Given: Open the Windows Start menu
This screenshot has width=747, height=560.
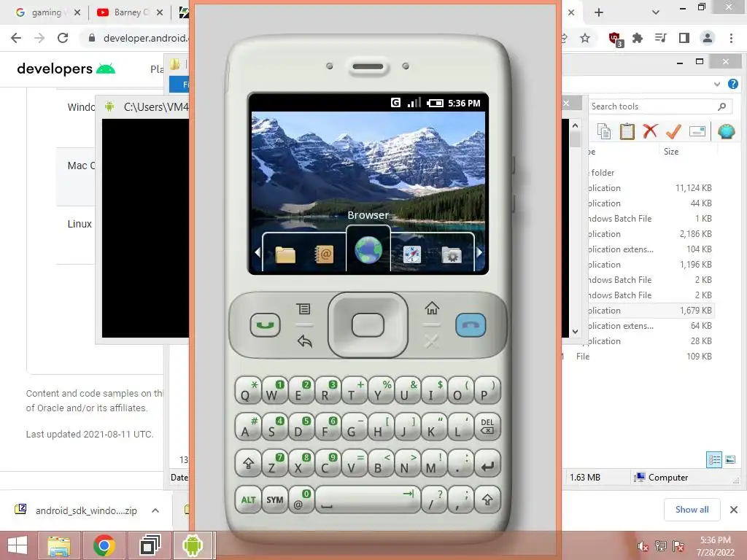Looking at the screenshot, I should 18,545.
